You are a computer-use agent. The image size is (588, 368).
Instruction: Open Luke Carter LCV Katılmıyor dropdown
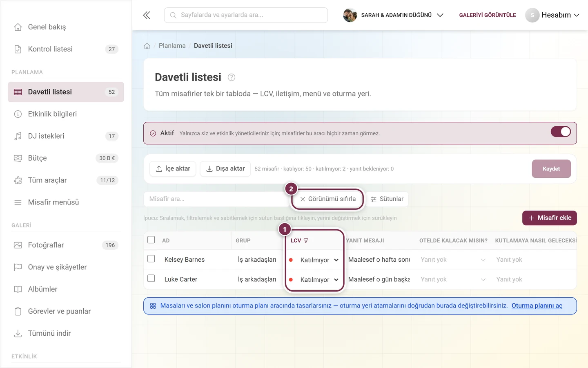[319, 280]
